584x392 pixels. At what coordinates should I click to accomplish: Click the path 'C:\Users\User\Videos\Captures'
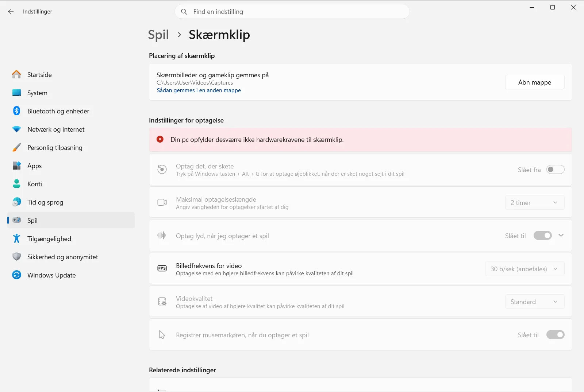tap(195, 83)
